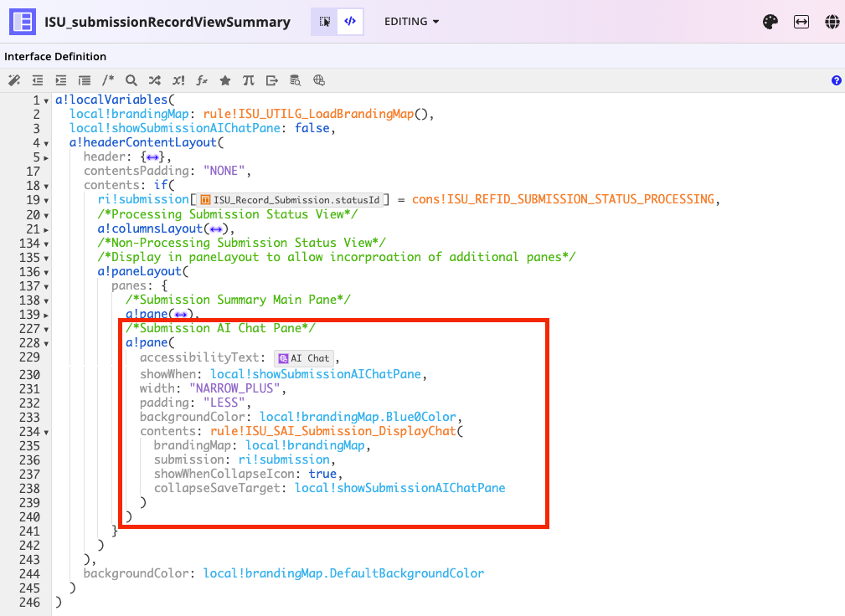845x616 pixels.
Task: Collapse contents if block at line 18
Action: coord(46,187)
